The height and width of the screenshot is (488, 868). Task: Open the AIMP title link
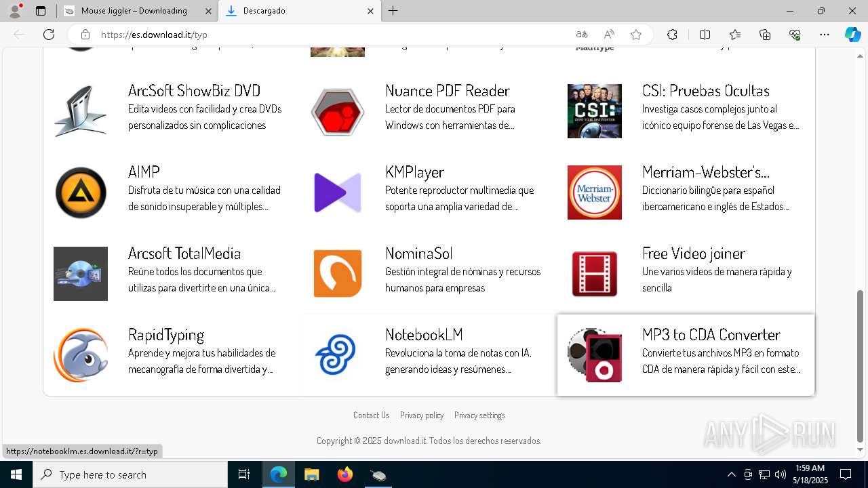[144, 172]
